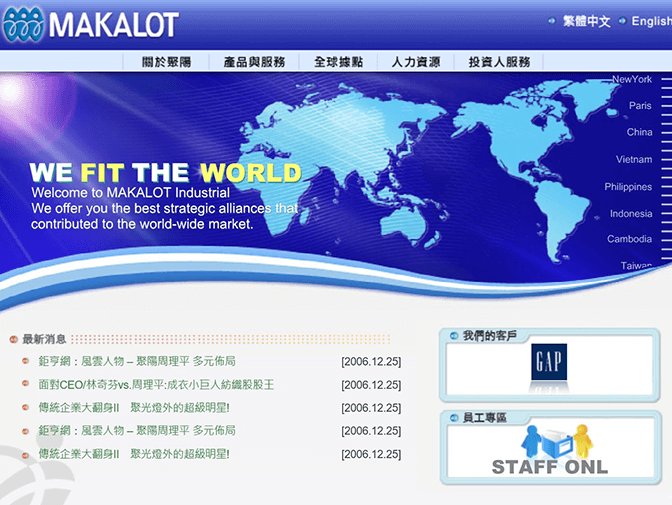Open news 面對CEO/林奇芬vs.周理平
The width and height of the screenshot is (672, 505).
(x=156, y=385)
